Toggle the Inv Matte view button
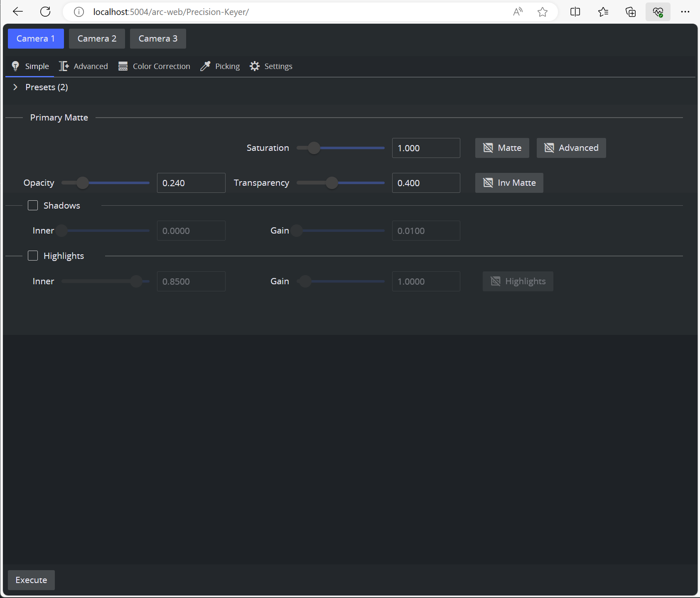 click(509, 183)
